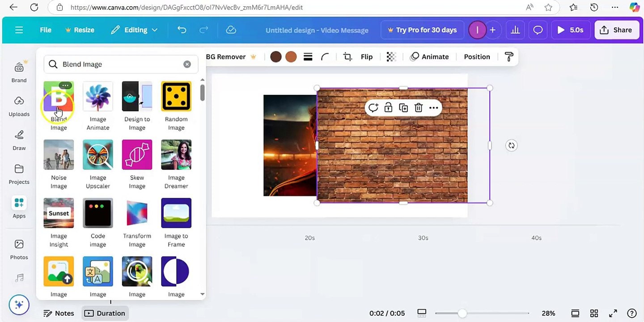Pick the orange-brown color swatch
This screenshot has height=322, width=644.
(291, 57)
